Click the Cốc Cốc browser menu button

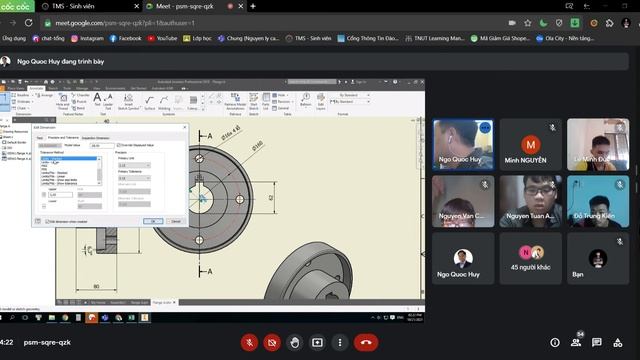pos(16,6)
